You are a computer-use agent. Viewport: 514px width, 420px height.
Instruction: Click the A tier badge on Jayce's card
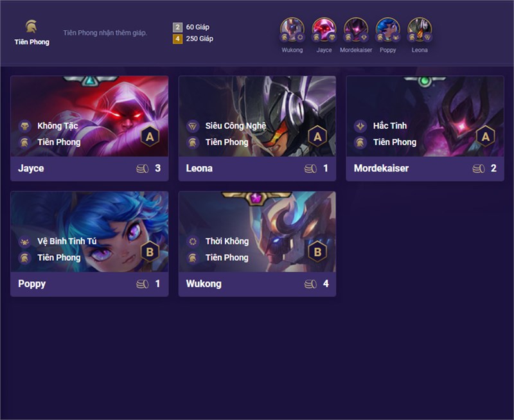point(150,136)
